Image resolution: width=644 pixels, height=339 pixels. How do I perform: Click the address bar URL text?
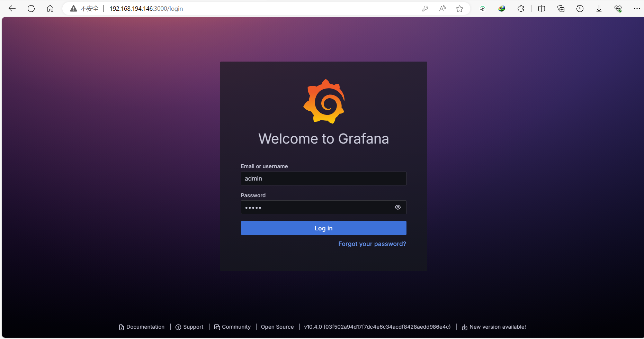[x=146, y=9]
